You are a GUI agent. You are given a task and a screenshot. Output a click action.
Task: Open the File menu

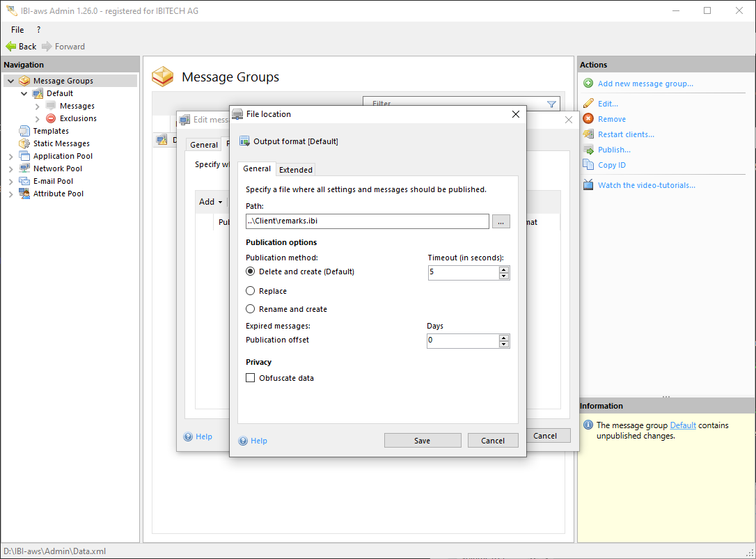[17, 30]
